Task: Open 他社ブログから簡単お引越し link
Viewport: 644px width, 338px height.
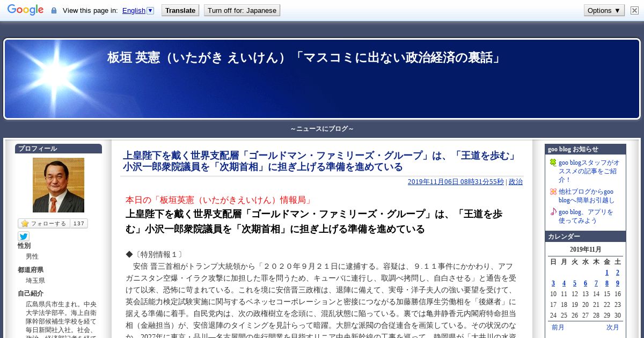Action: coord(587,196)
